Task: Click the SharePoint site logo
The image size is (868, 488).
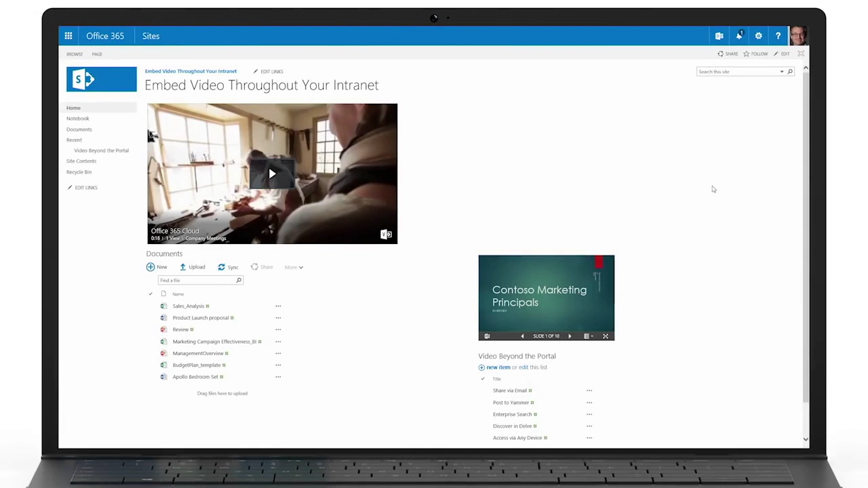Action: point(101,79)
